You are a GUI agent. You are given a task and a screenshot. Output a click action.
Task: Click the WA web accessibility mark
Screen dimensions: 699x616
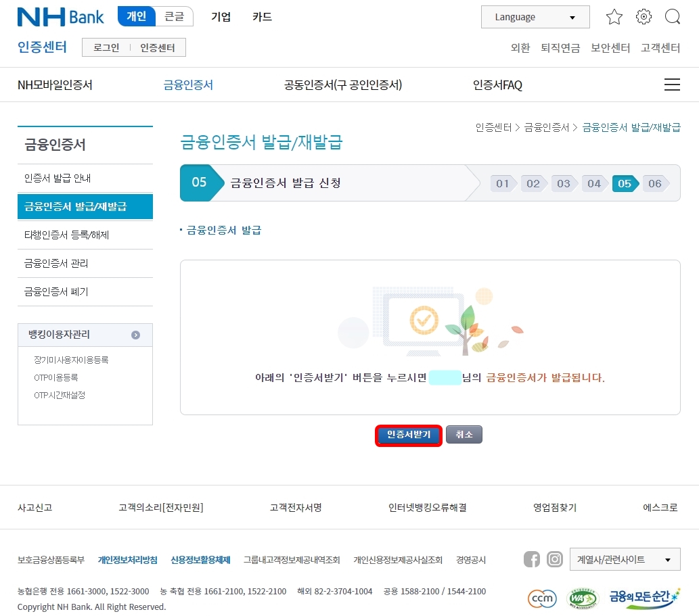[x=582, y=598]
